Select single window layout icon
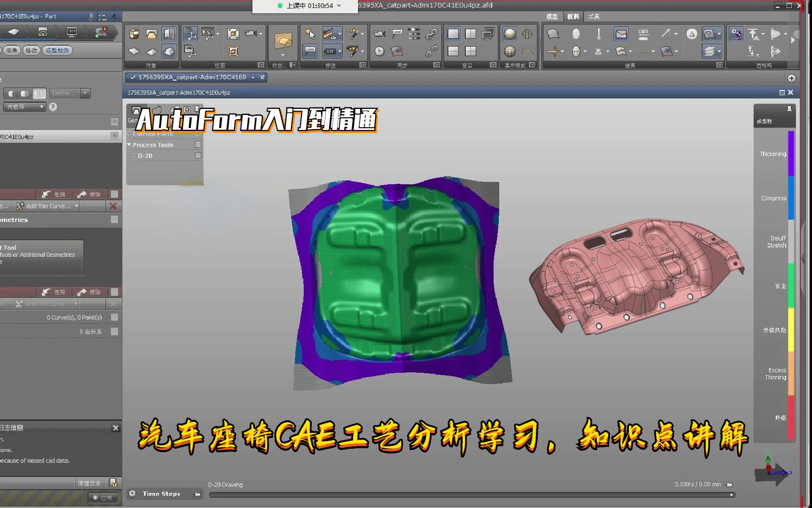The height and width of the screenshot is (508, 812). (453, 34)
